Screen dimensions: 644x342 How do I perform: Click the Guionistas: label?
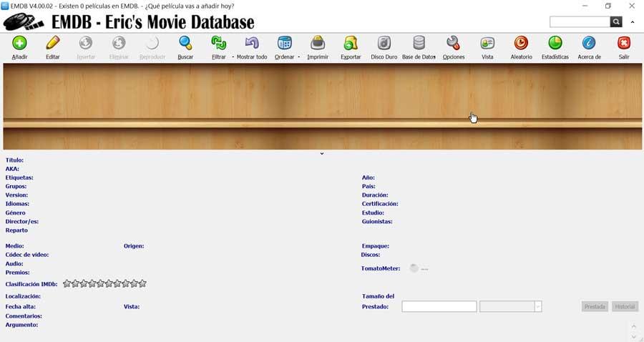coord(377,221)
